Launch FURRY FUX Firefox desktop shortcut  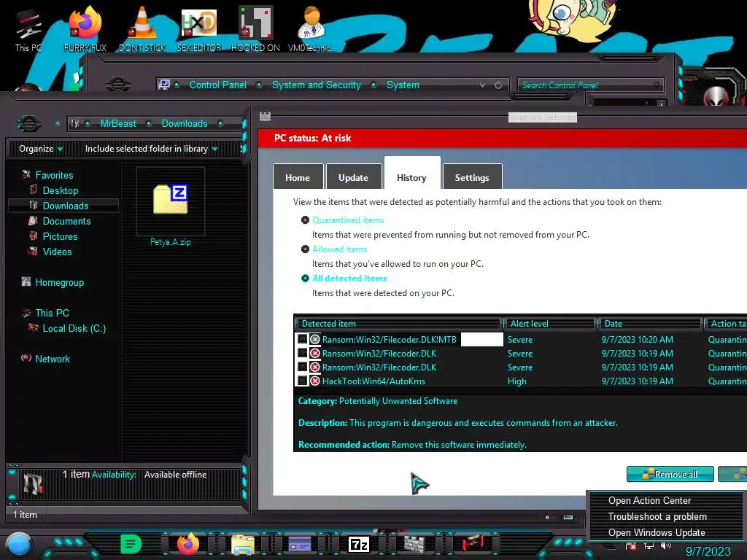[x=85, y=29]
